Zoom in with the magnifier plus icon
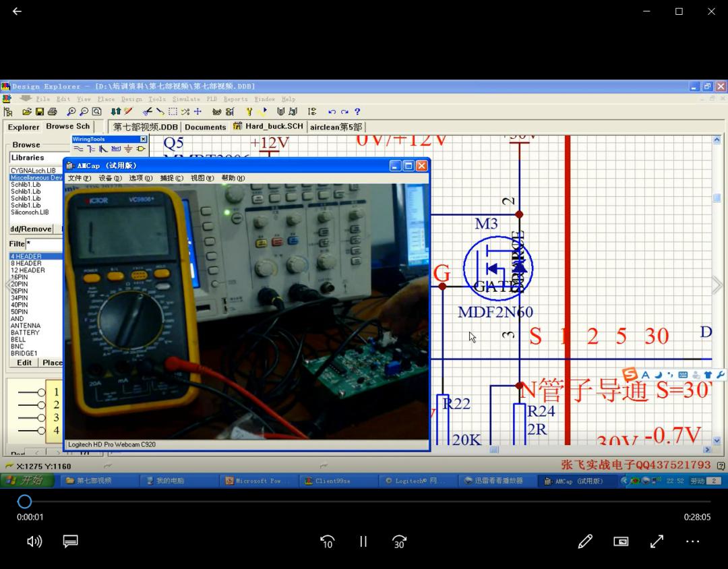 coord(71,111)
